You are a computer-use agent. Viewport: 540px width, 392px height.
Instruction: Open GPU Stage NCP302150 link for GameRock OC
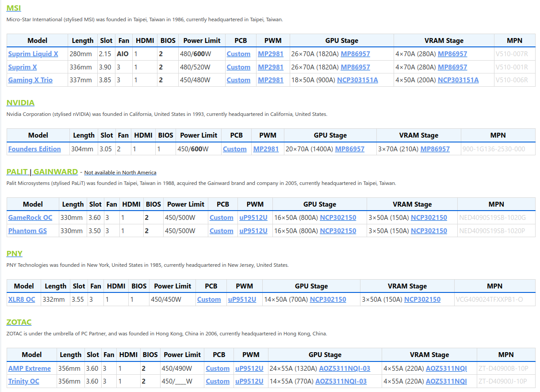point(338,218)
